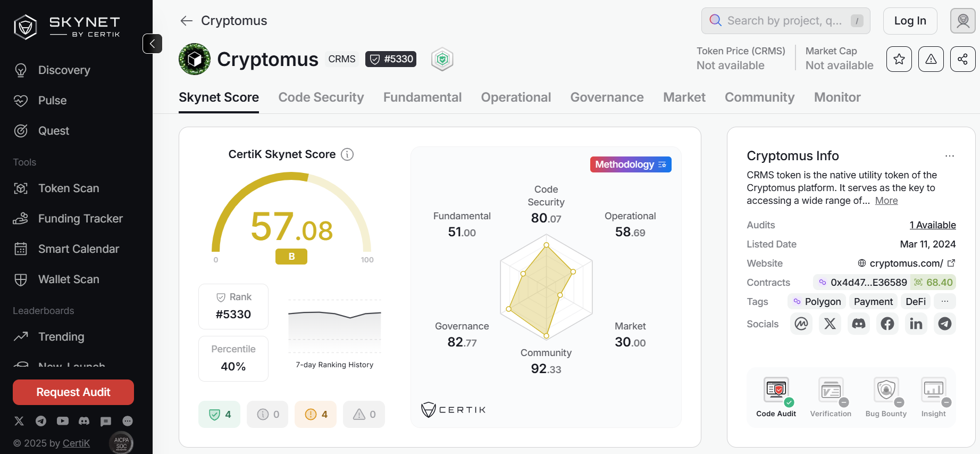The height and width of the screenshot is (454, 980).
Task: Expand Cryptomus Info options menu
Action: [x=949, y=156]
